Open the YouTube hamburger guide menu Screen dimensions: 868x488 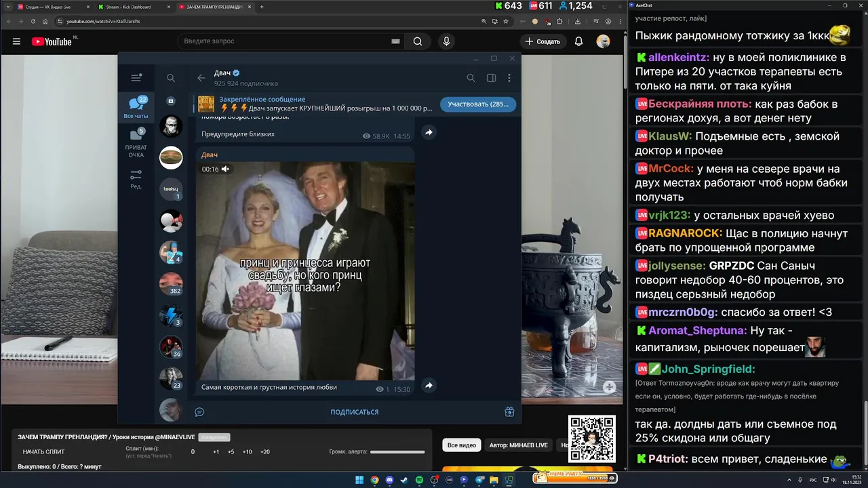[16, 41]
